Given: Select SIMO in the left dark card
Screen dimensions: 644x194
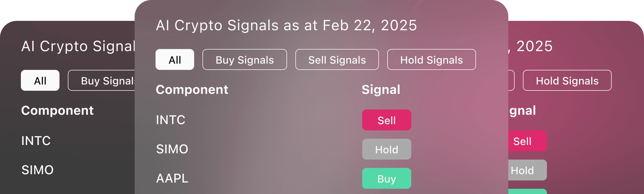Looking at the screenshot, I should [x=38, y=170].
